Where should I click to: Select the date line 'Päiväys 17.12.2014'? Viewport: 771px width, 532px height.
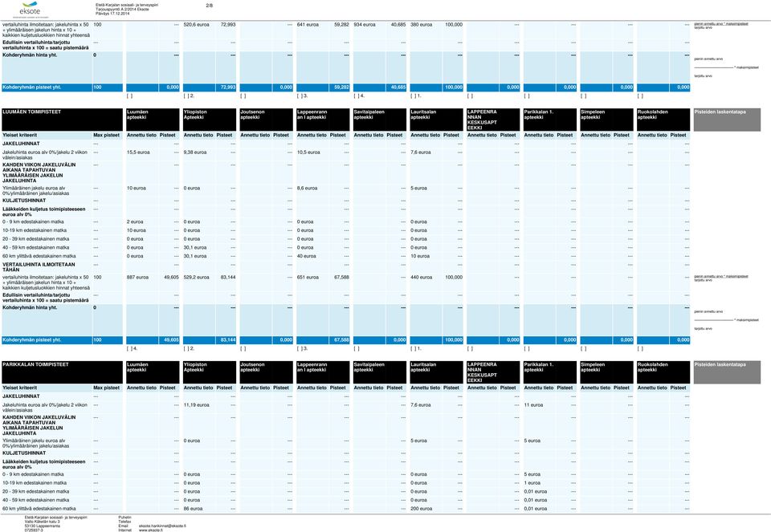(x=112, y=14)
